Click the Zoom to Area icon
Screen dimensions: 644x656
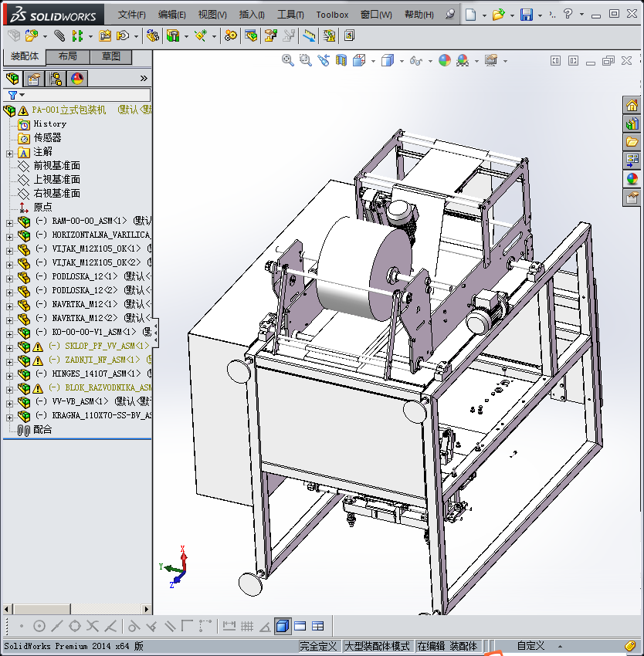[x=305, y=61]
